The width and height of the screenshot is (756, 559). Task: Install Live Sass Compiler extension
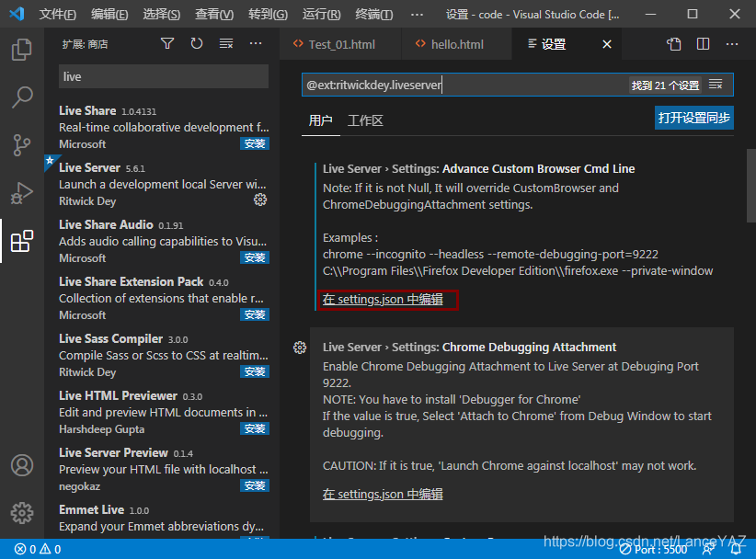point(255,371)
